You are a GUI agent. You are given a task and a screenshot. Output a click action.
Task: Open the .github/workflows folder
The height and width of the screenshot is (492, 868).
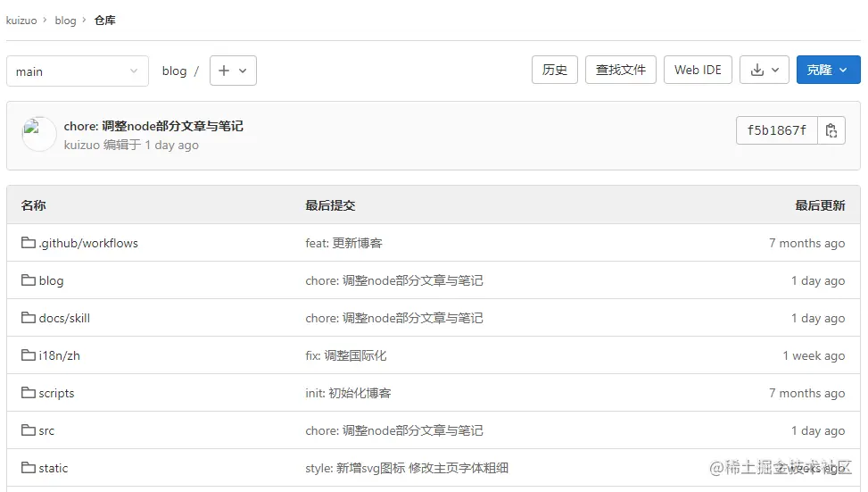[x=88, y=243]
